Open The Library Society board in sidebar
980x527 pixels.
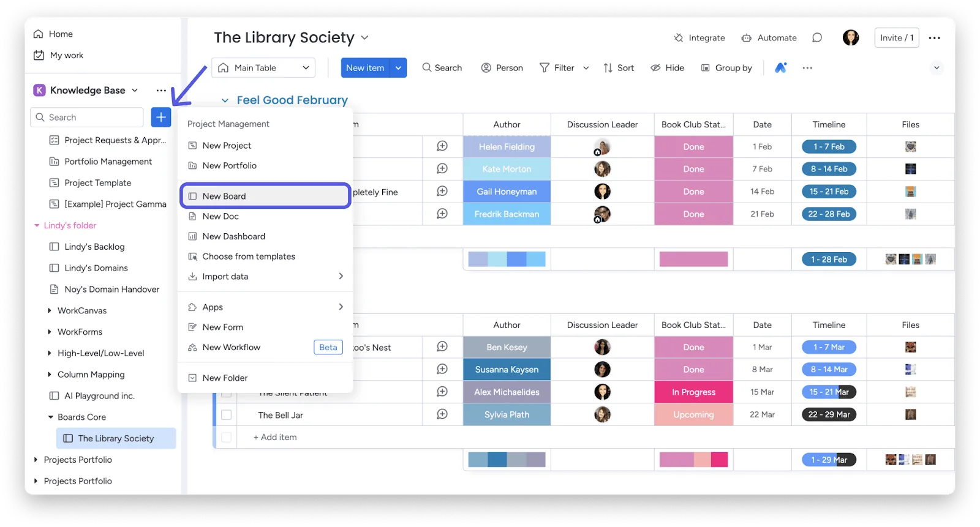click(x=116, y=438)
